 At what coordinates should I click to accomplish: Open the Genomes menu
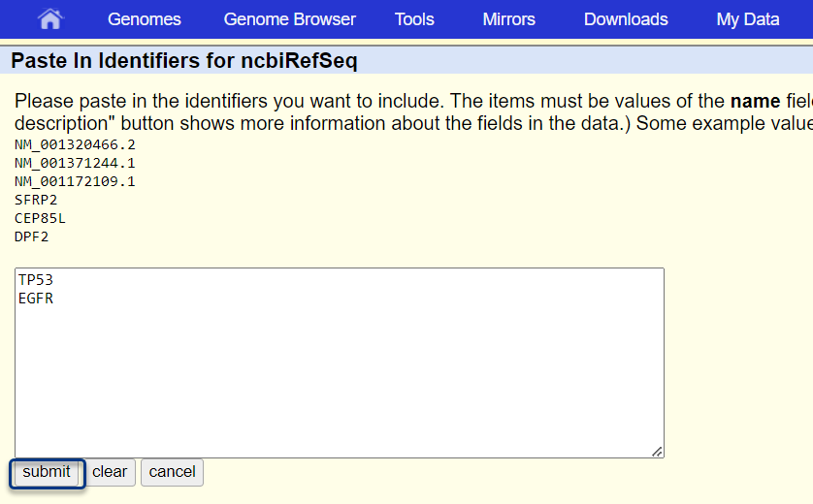coord(144,19)
